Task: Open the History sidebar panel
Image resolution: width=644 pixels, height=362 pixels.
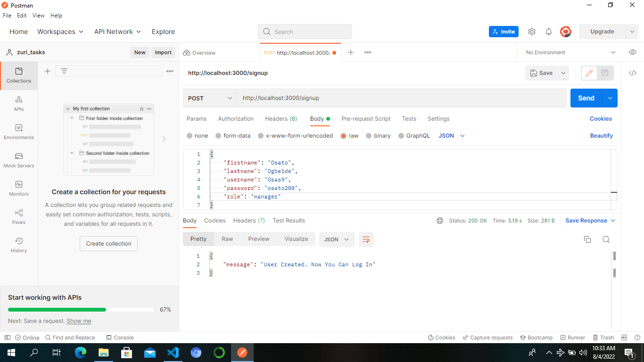Action: coord(19,245)
